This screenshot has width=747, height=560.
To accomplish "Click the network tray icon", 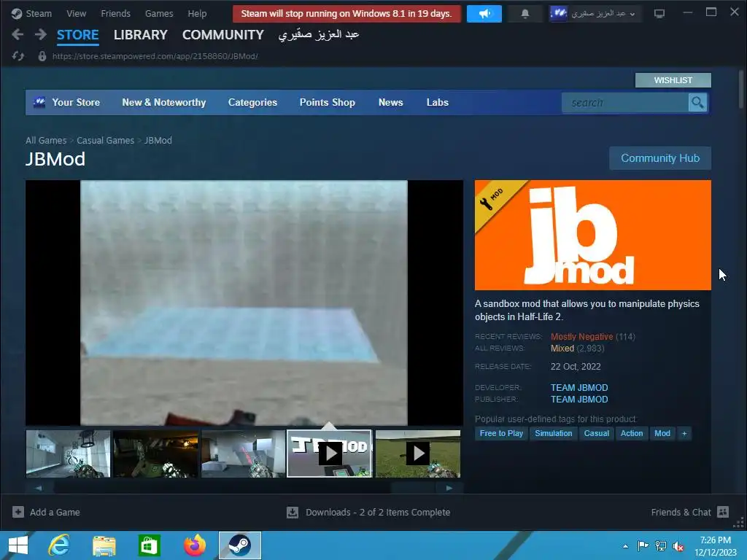I will (661, 546).
